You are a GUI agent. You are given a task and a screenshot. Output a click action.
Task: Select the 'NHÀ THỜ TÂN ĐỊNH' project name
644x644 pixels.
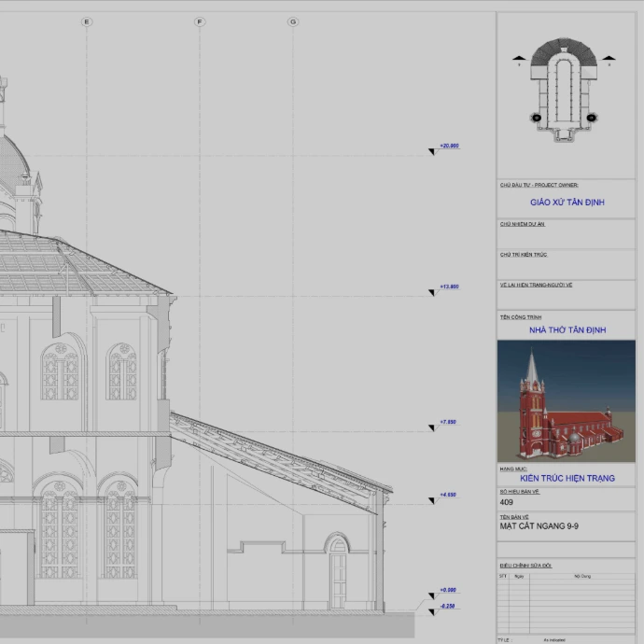(x=567, y=329)
